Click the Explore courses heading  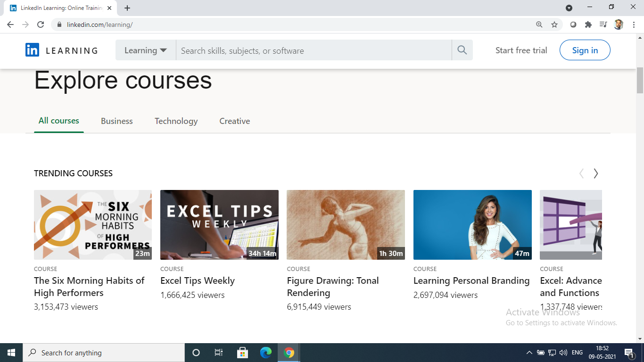pos(123,80)
